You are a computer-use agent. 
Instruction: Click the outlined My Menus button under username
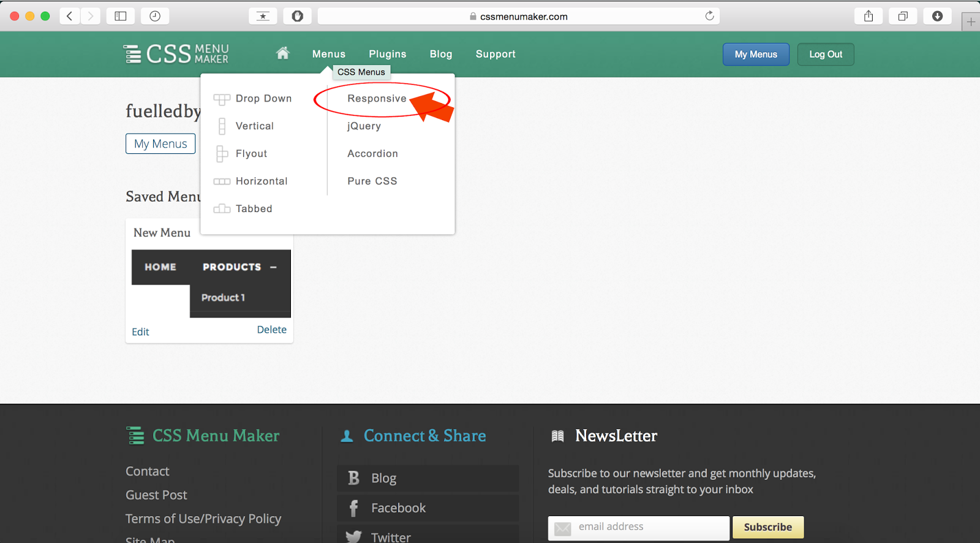click(160, 143)
